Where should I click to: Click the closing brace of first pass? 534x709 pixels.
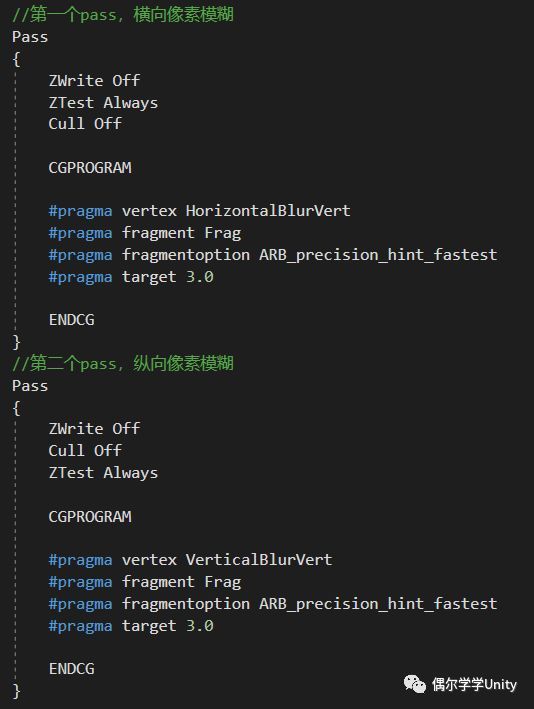pyautogui.click(x=16, y=342)
